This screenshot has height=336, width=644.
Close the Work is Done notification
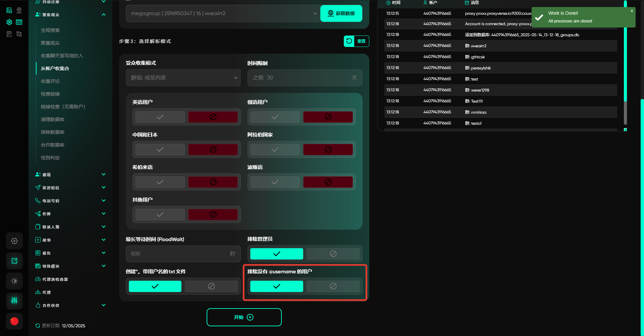(x=632, y=11)
